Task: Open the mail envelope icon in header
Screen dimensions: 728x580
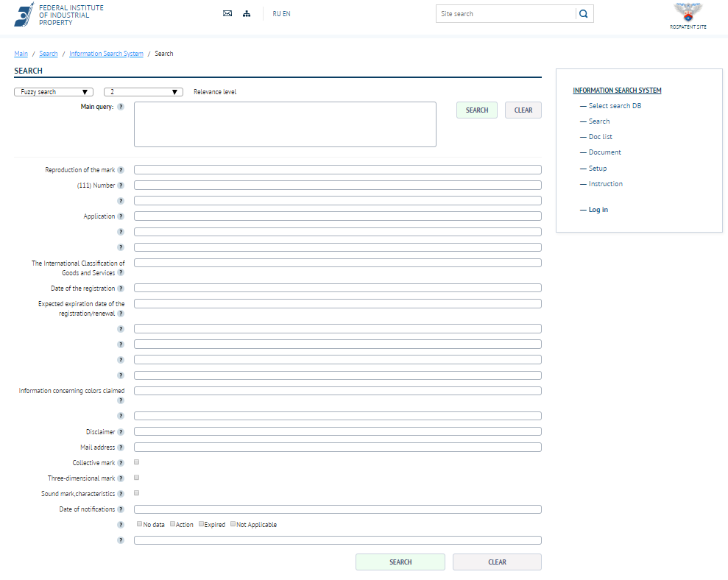Action: pos(227,13)
